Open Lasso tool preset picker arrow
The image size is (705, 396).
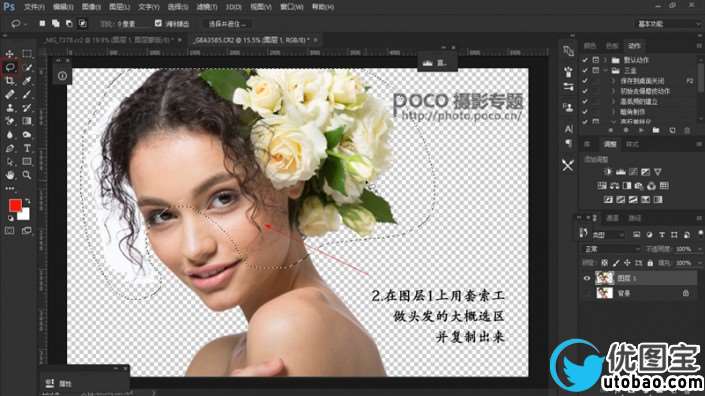pyautogui.click(x=25, y=24)
